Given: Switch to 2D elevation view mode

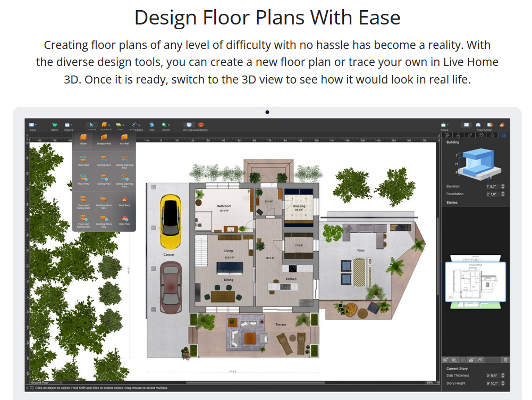Looking at the screenshot, I should coord(478,124).
